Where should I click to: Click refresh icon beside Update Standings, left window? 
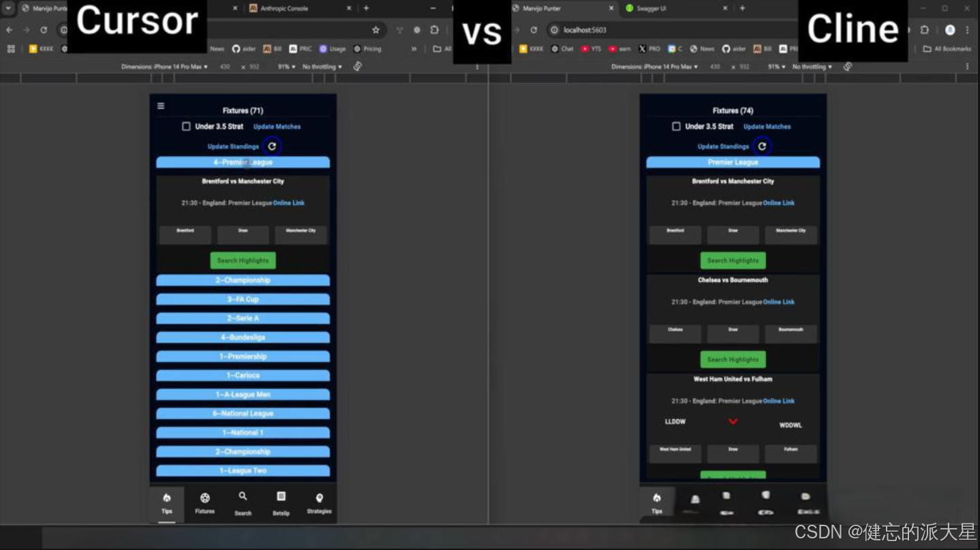click(x=272, y=146)
